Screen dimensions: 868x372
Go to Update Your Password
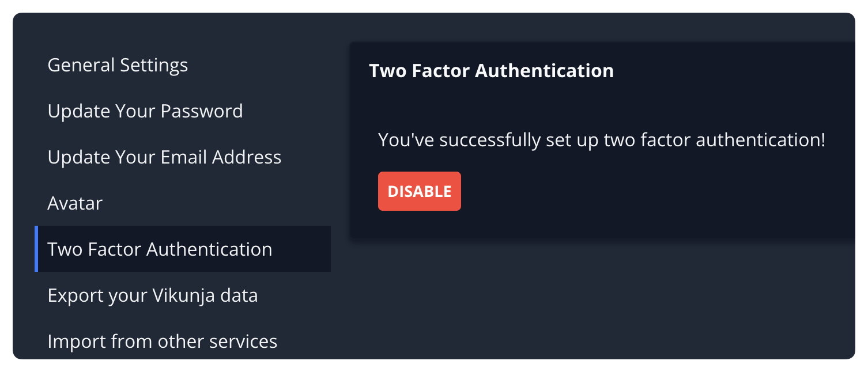145,111
